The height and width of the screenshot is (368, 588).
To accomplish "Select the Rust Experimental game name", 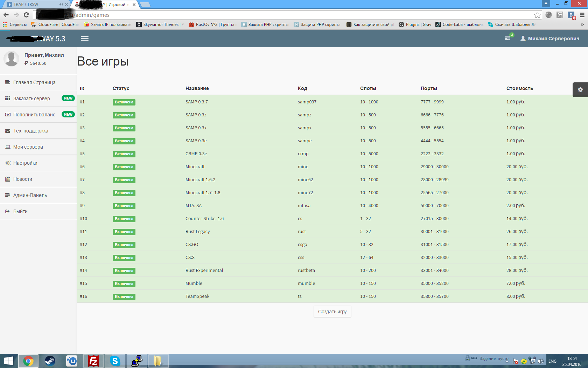I will pyautogui.click(x=204, y=271).
